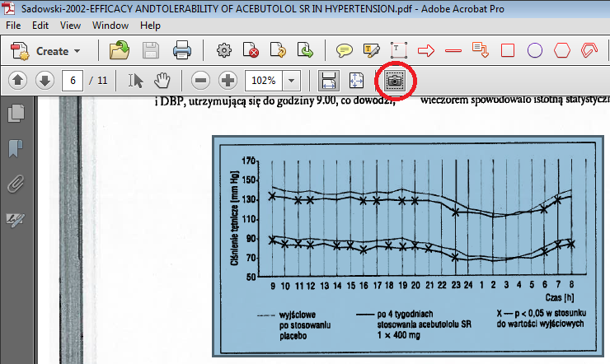Click the page number field showing 6
610x364 pixels.
coord(74,81)
